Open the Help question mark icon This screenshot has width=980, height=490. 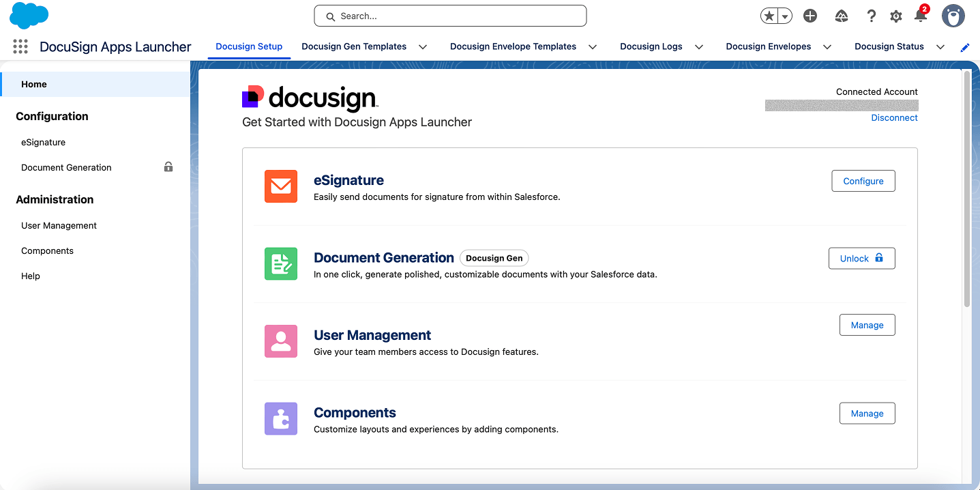(872, 16)
